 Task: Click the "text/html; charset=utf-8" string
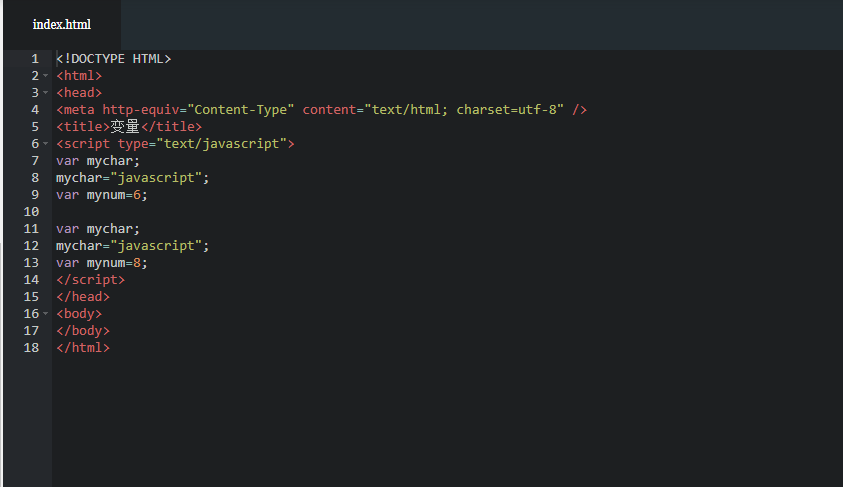pos(464,110)
